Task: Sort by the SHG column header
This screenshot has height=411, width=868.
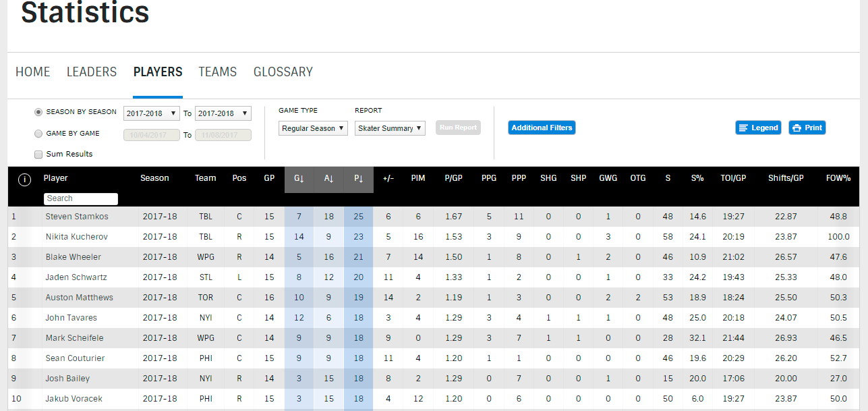Action: [548, 178]
